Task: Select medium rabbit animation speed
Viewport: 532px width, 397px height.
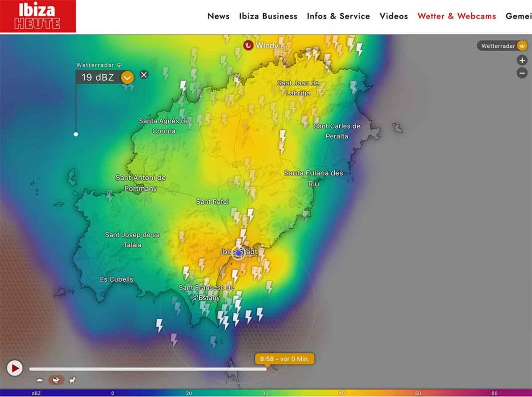Action: tap(56, 381)
